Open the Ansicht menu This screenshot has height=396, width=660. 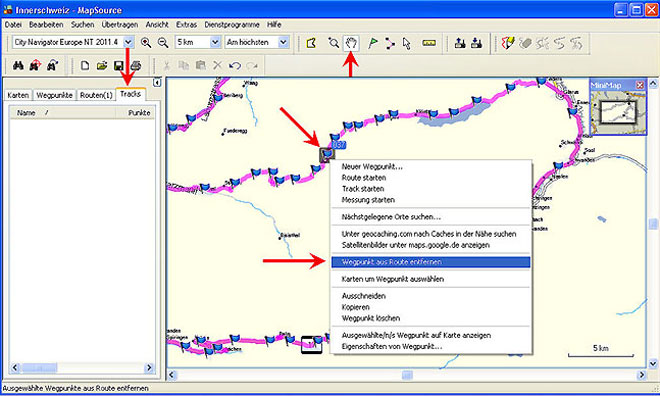[x=157, y=24]
